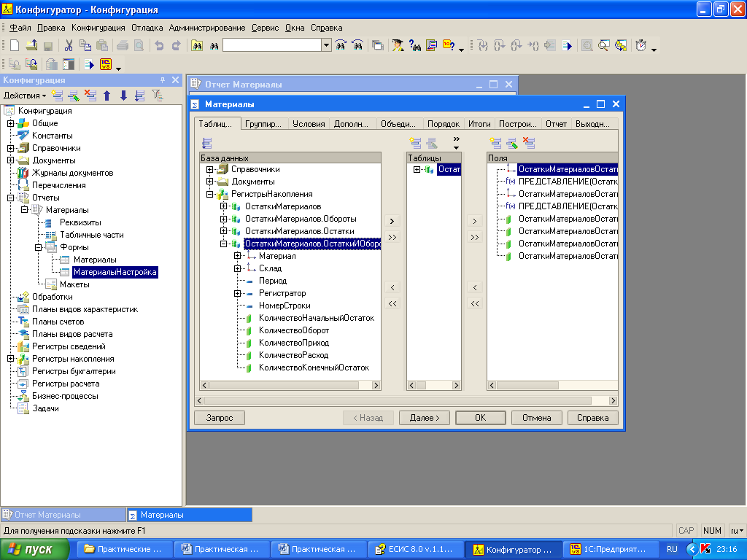Viewport: 747px width, 560px height.
Task: Switch to the Итоги tab
Action: [479, 124]
